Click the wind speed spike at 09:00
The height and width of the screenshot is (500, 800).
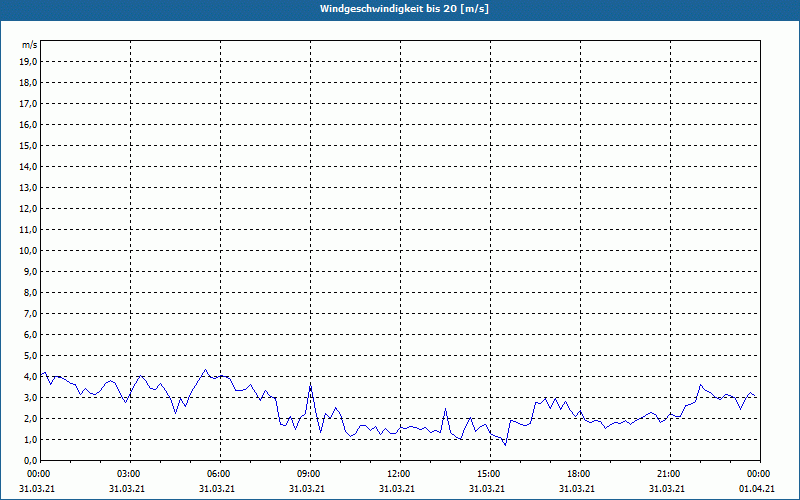pos(311,385)
